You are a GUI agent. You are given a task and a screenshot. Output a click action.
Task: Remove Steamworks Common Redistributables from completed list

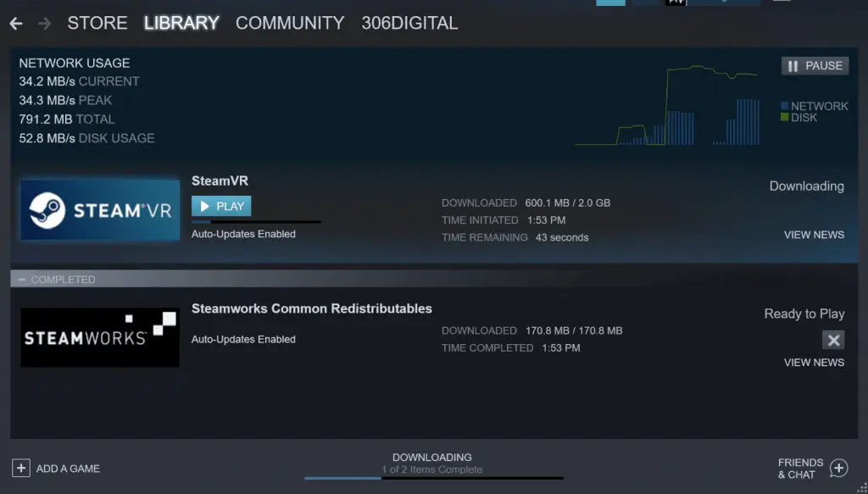point(833,340)
